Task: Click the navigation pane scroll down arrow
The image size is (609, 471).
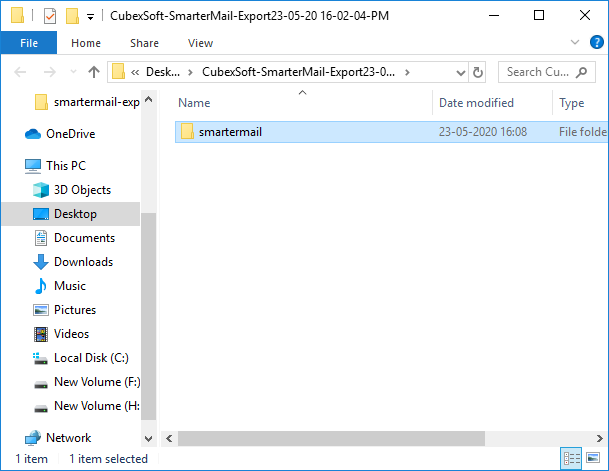Action: (148, 439)
